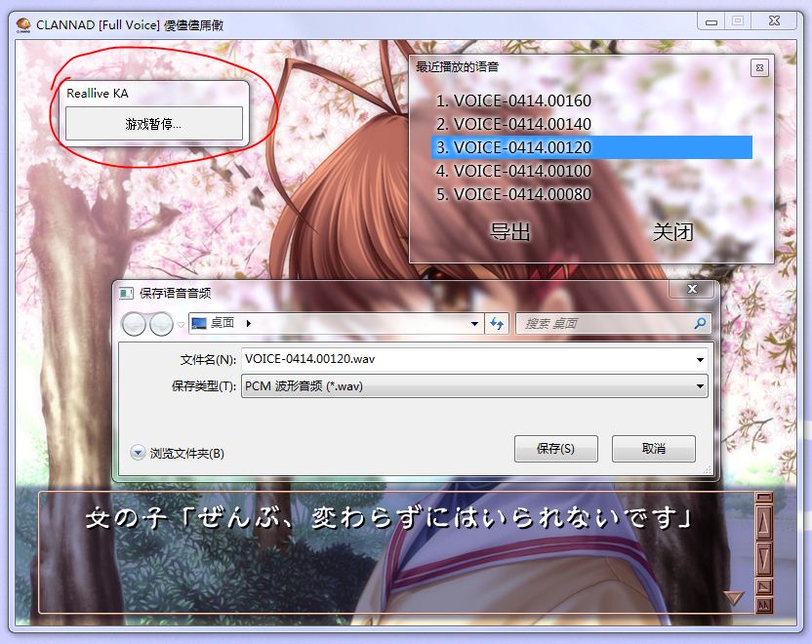Select the highlighted VOICE-0414.00120 entry
Viewport: 812px width, 644px height.
click(591, 147)
